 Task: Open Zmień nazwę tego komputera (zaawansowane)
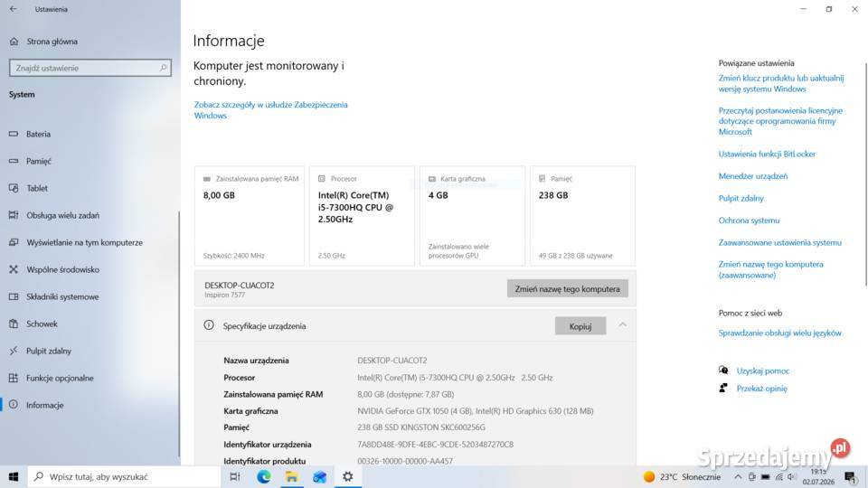[771, 269]
